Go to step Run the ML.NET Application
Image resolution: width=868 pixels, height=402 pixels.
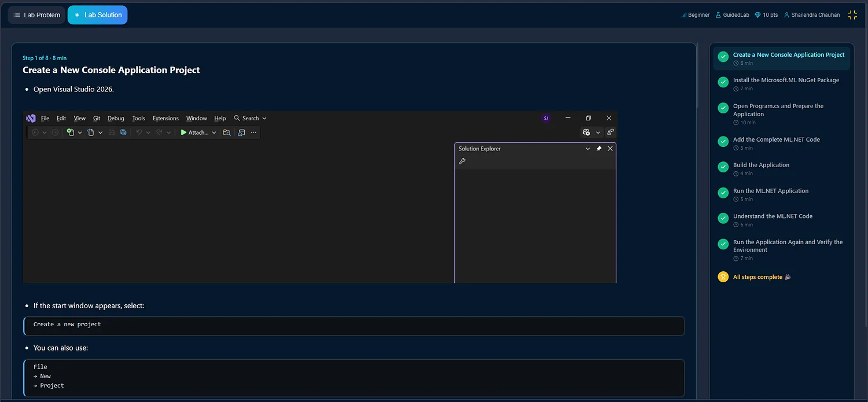pyautogui.click(x=782, y=194)
